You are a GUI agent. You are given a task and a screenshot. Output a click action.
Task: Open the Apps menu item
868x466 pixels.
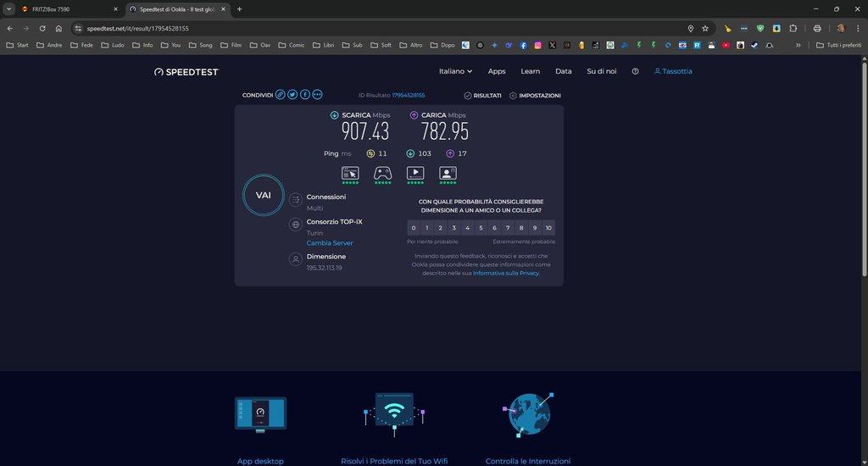497,71
